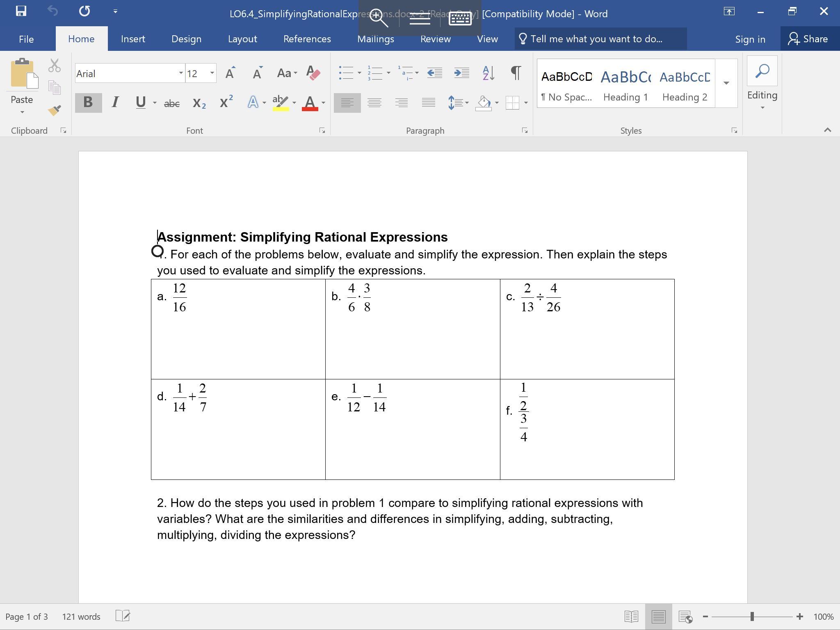Click the Sort A-Z icon
840x630 pixels.
click(488, 73)
